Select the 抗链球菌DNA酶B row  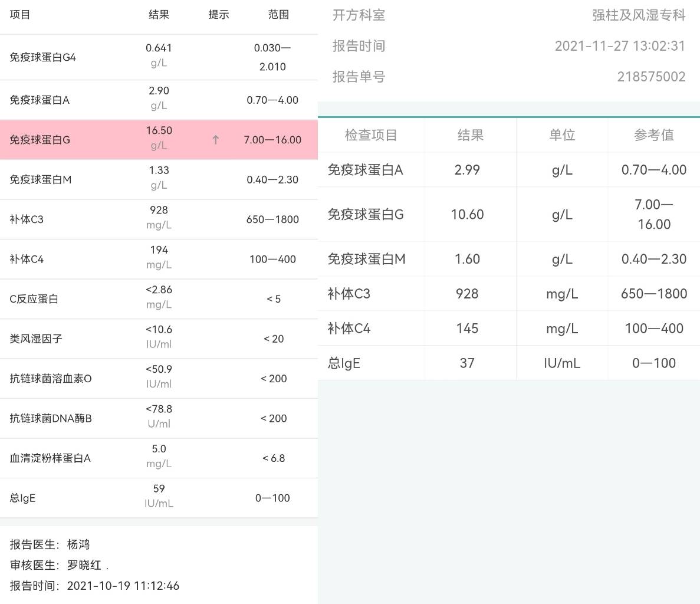coord(159,418)
